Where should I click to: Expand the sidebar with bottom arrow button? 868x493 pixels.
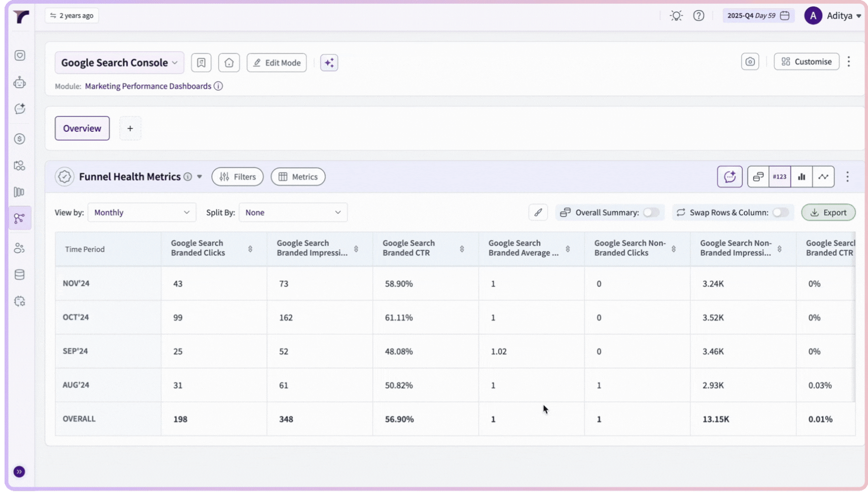click(x=19, y=472)
